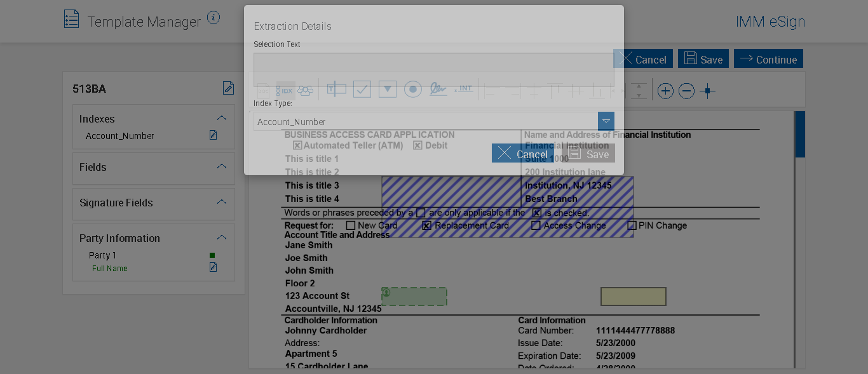Collapse the Indexes section
The height and width of the screenshot is (374, 868).
click(x=222, y=118)
